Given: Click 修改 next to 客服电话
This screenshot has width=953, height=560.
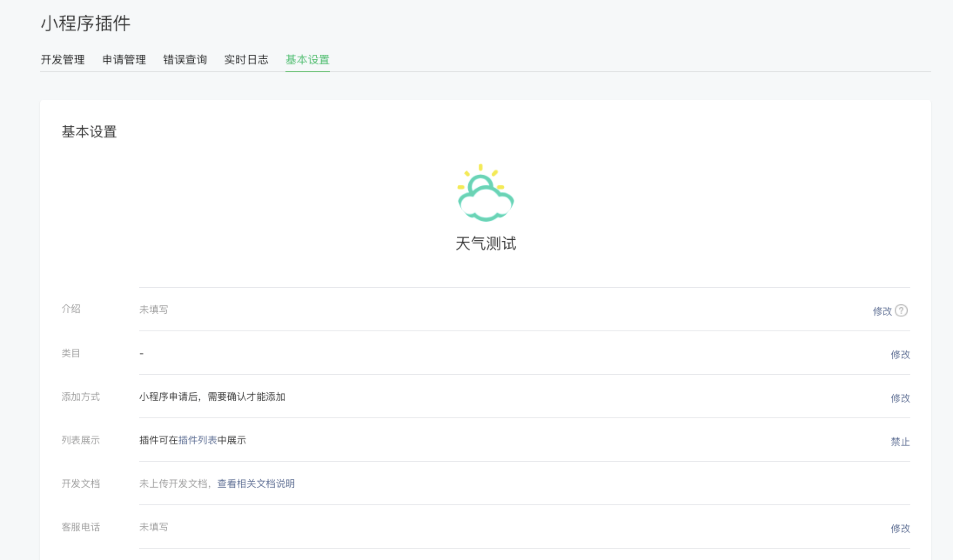Looking at the screenshot, I should point(900,529).
